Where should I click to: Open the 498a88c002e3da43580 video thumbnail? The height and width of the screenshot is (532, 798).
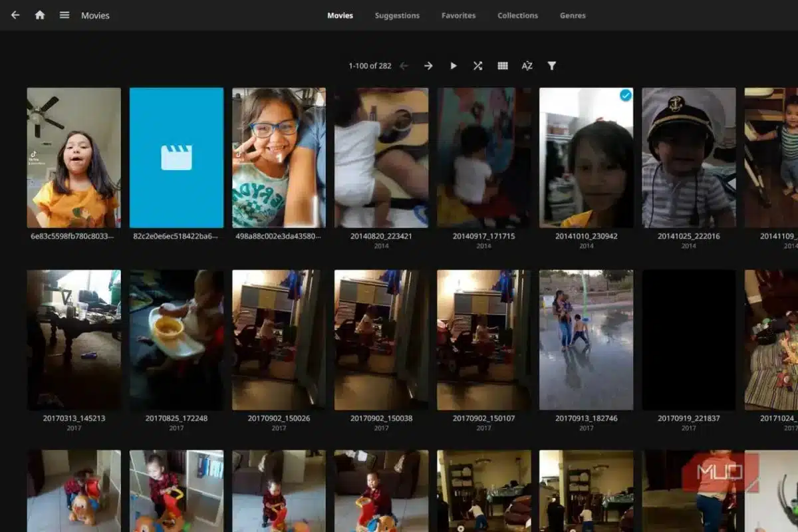point(279,158)
